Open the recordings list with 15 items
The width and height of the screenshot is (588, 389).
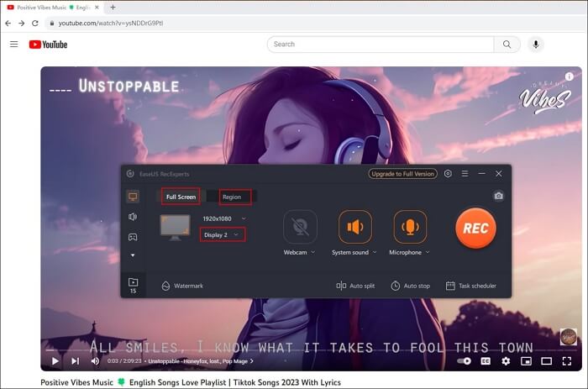133,286
